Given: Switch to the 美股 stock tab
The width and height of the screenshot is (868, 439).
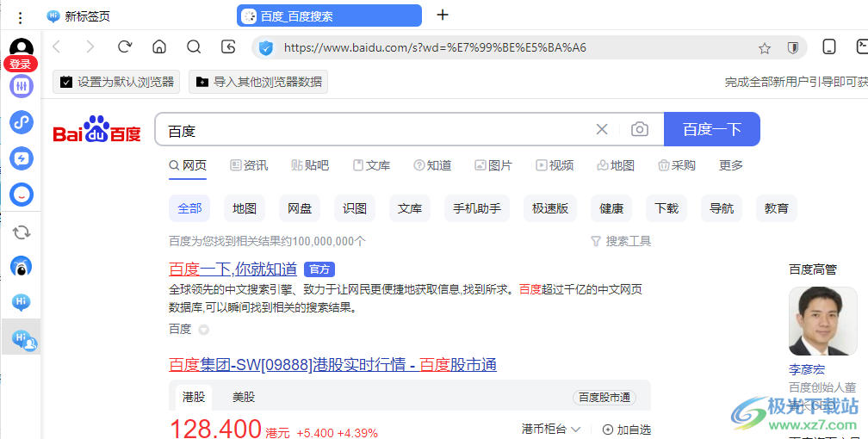Looking at the screenshot, I should pos(244,397).
